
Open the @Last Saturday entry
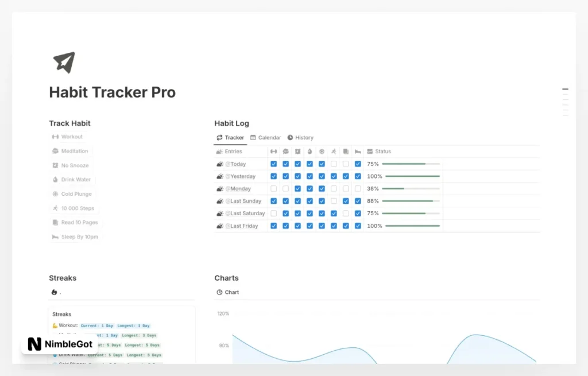(x=245, y=214)
